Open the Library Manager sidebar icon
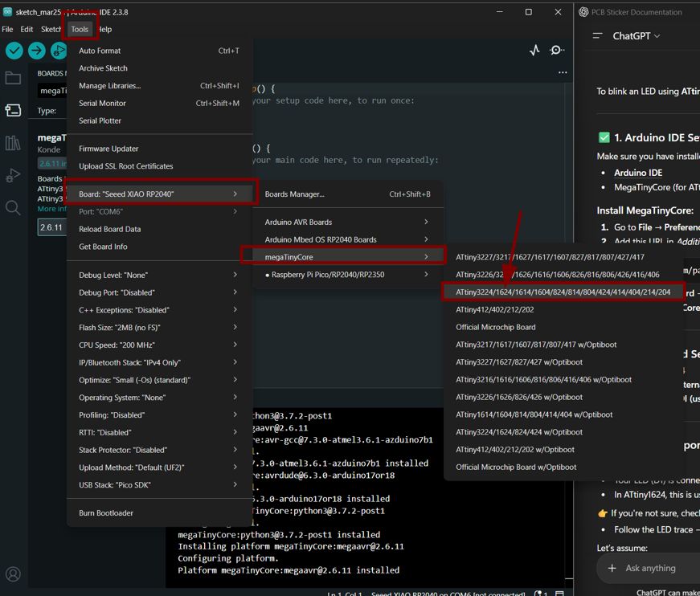Screen dimensions: 700x596 (13, 143)
